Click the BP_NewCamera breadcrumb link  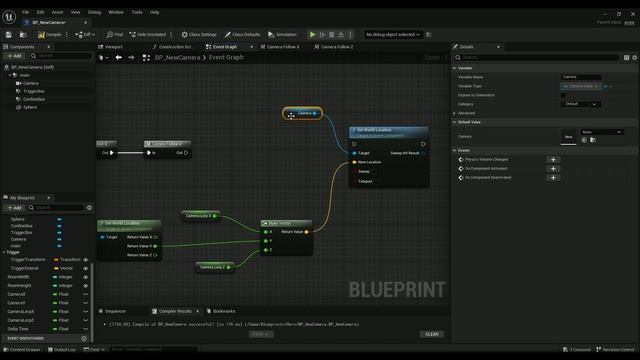[178, 58]
